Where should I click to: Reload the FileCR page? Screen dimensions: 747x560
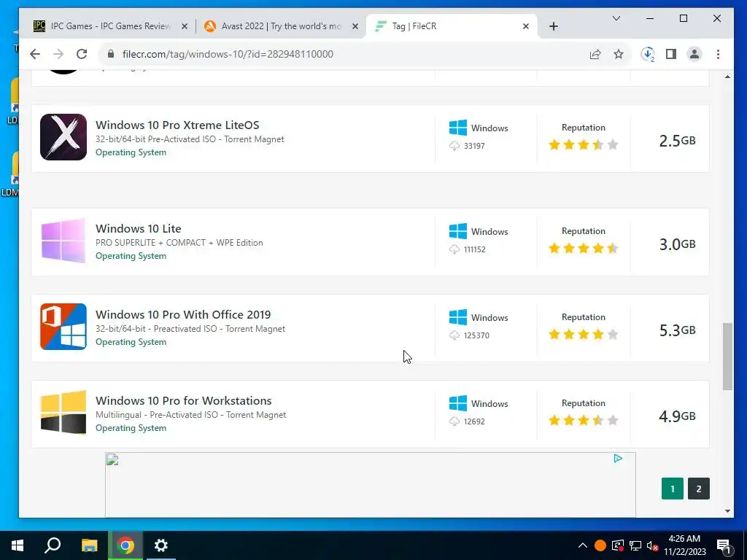click(x=82, y=54)
